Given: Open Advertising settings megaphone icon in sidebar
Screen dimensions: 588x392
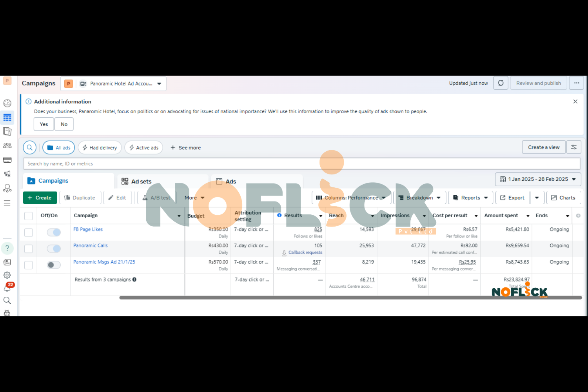Looking at the screenshot, I should tap(7, 174).
